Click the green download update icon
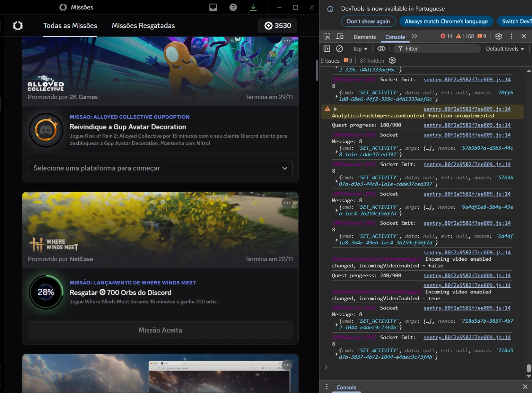 [x=253, y=8]
